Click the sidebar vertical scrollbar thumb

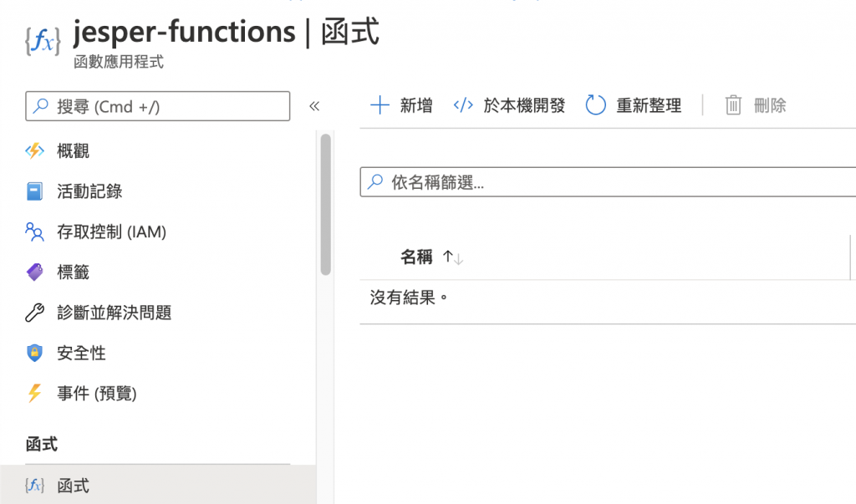[326, 204]
